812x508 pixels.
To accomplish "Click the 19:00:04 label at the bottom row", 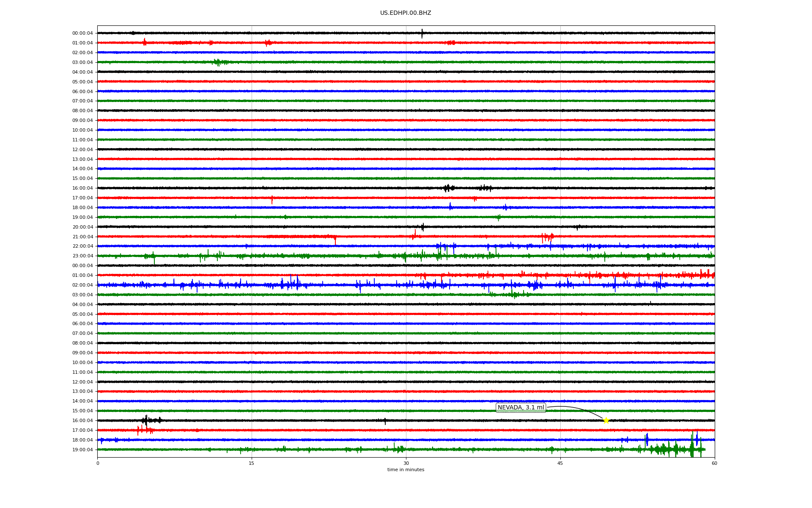I will click(82, 450).
